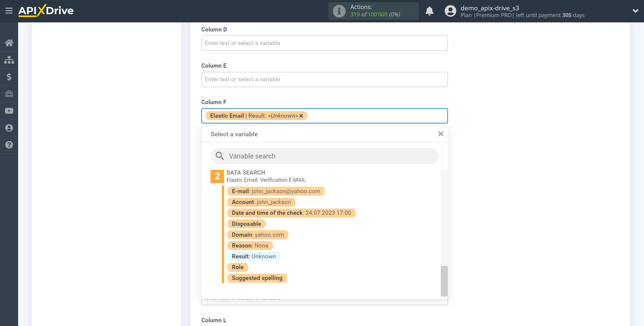This screenshot has height=326, width=644.
Task: Remove the Elastic Email Result tag
Action: pyautogui.click(x=301, y=116)
